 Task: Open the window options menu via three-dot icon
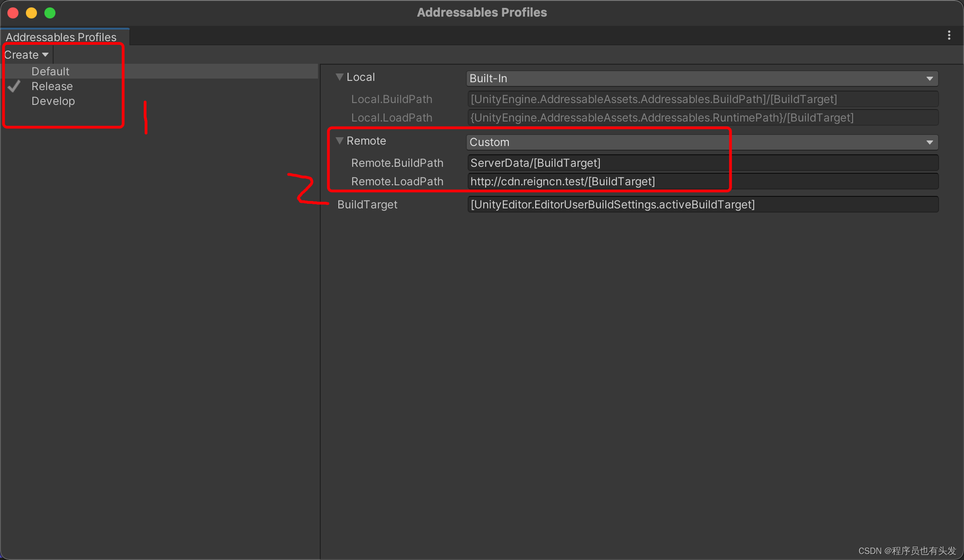pos(948,35)
